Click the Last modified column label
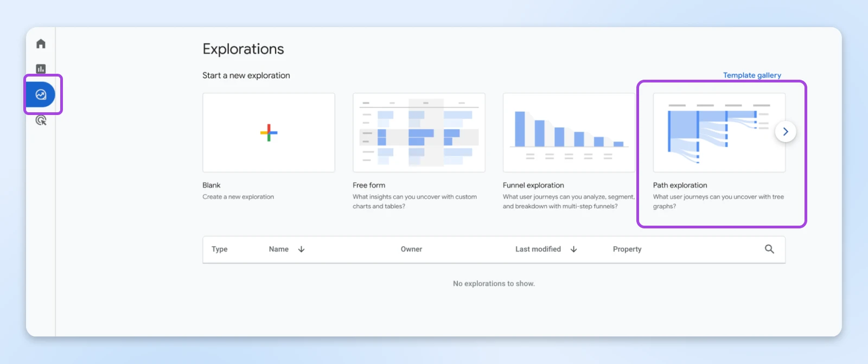Image resolution: width=868 pixels, height=364 pixels. (538, 250)
